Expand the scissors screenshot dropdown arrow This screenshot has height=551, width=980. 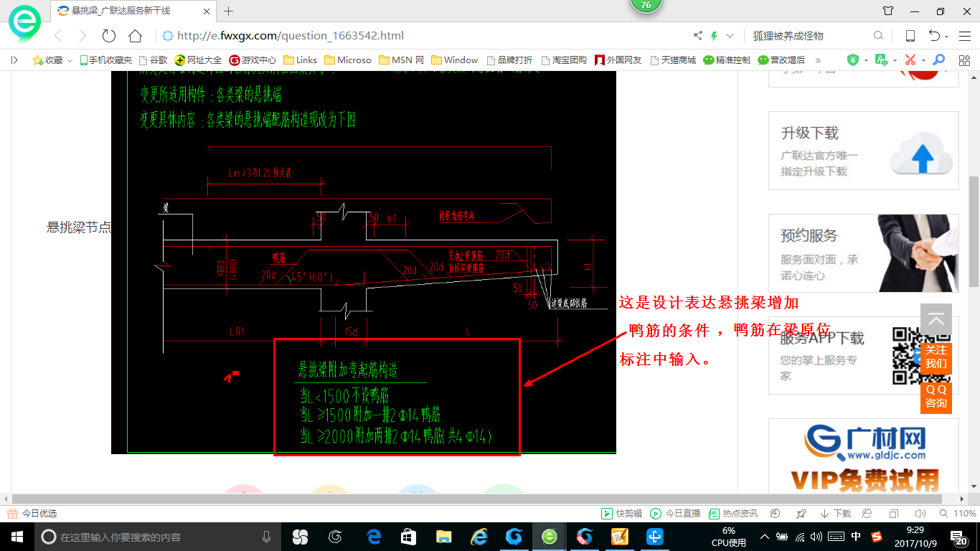tap(923, 60)
